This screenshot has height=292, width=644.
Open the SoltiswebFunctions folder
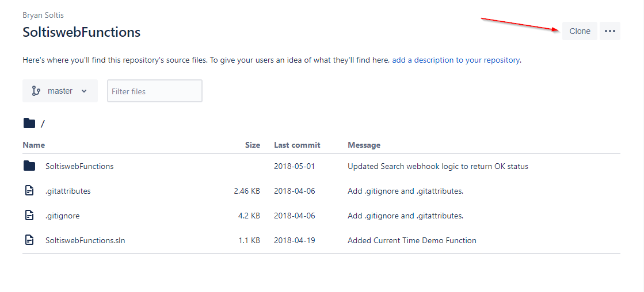pyautogui.click(x=79, y=166)
